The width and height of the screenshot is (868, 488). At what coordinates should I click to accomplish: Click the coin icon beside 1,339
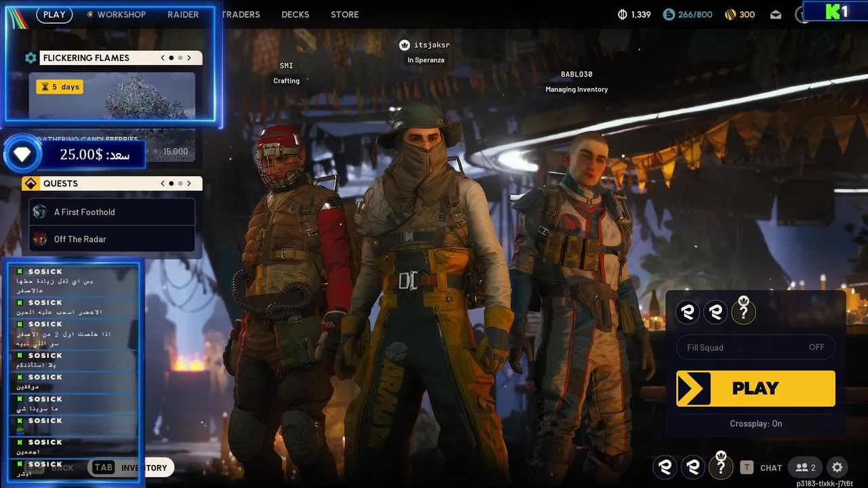(623, 14)
